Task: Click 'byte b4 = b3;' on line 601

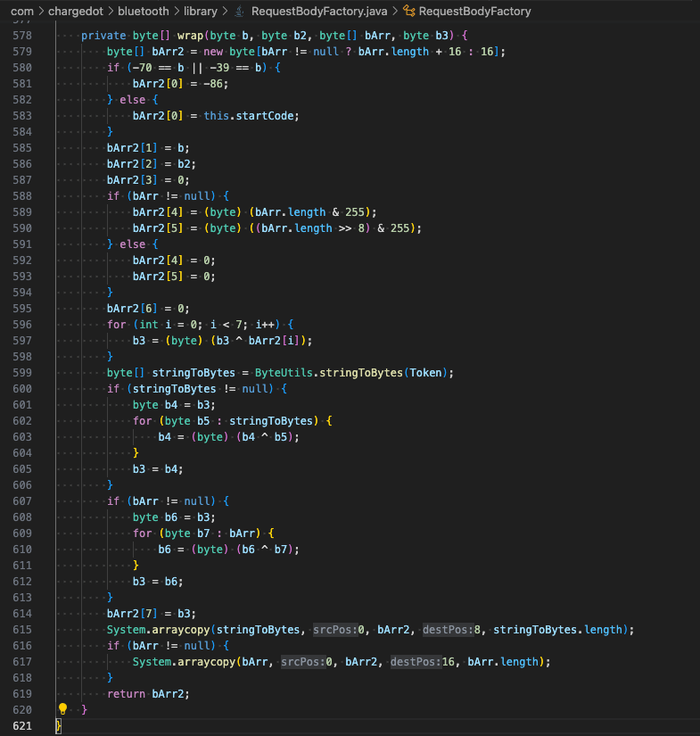Action: tap(174, 405)
